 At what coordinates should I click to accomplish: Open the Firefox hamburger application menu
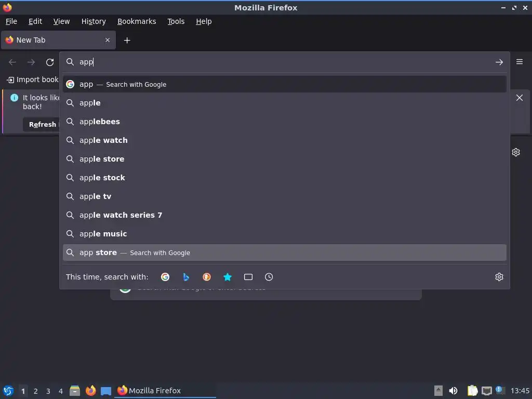pos(520,62)
